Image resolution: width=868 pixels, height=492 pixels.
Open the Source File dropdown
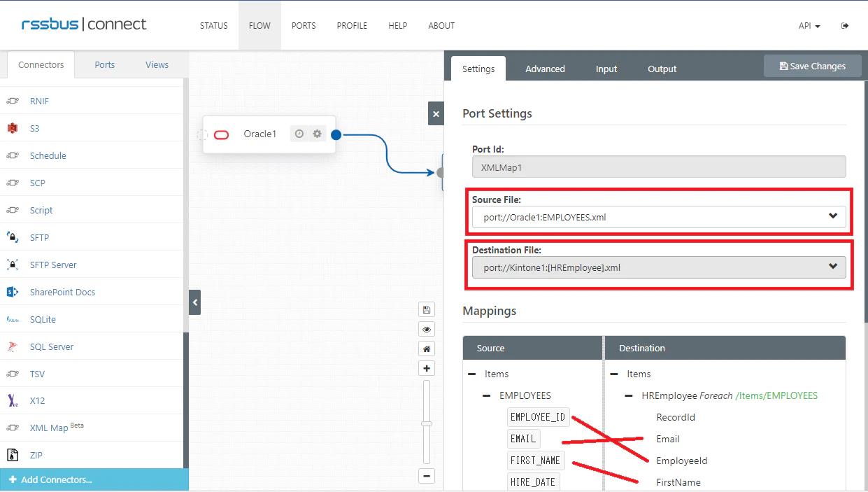[x=659, y=217]
